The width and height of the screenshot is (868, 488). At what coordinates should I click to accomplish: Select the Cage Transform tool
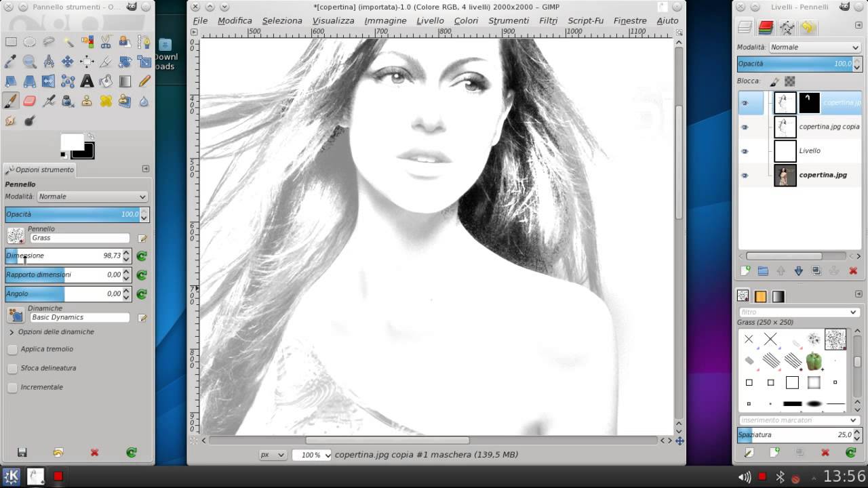coord(68,81)
